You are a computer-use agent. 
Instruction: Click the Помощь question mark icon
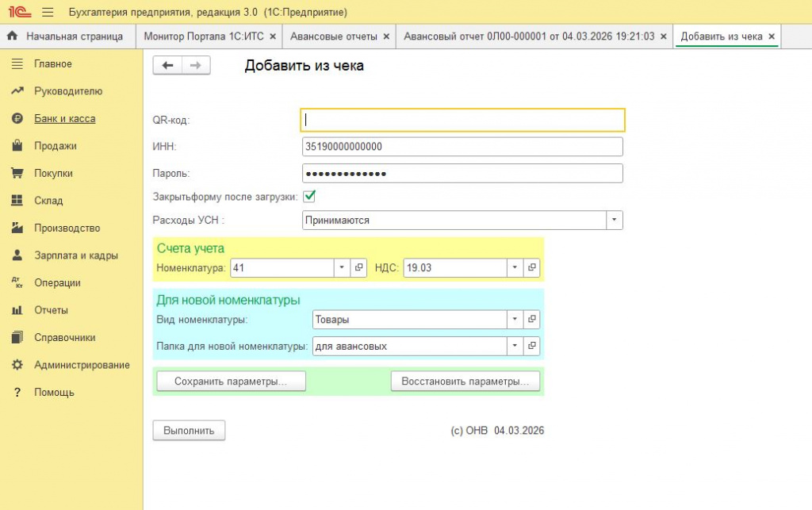pyautogui.click(x=17, y=393)
